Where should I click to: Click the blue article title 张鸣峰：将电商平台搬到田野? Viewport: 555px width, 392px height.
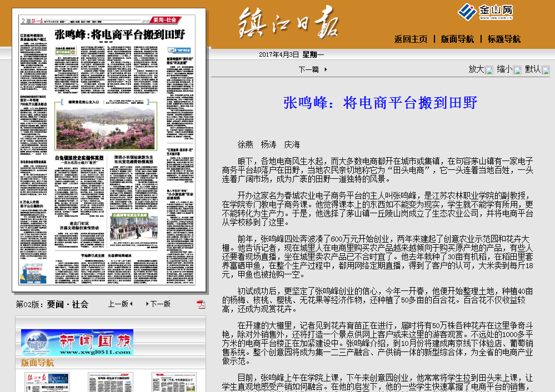point(381,103)
